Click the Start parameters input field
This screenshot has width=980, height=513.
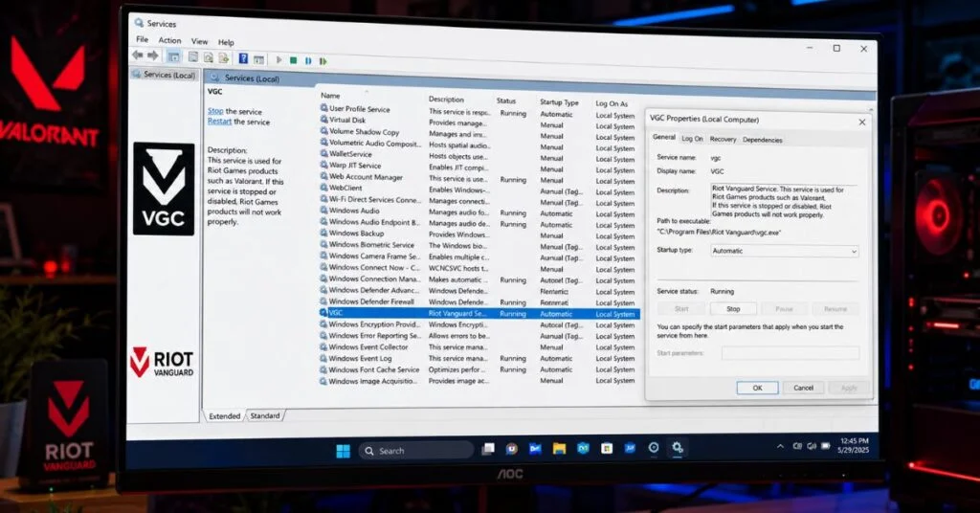(790, 354)
